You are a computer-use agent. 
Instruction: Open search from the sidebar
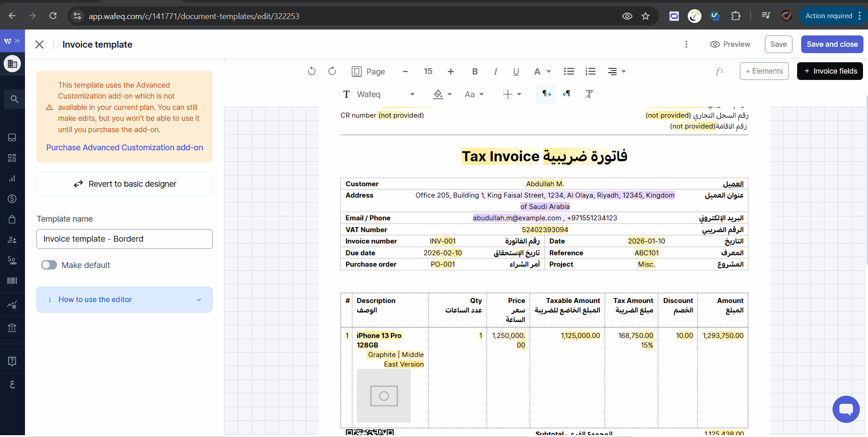14,99
